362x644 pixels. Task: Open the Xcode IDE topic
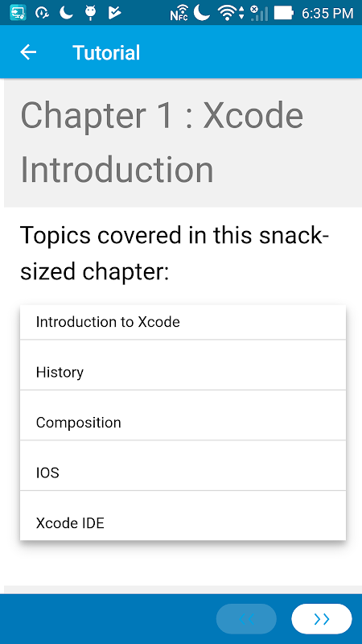[183, 515]
